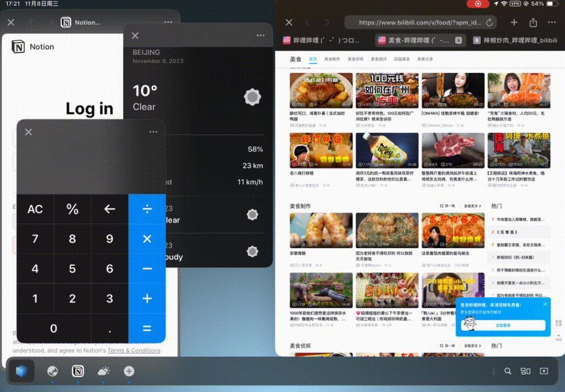Open the weather window three-dot menu

click(260, 35)
